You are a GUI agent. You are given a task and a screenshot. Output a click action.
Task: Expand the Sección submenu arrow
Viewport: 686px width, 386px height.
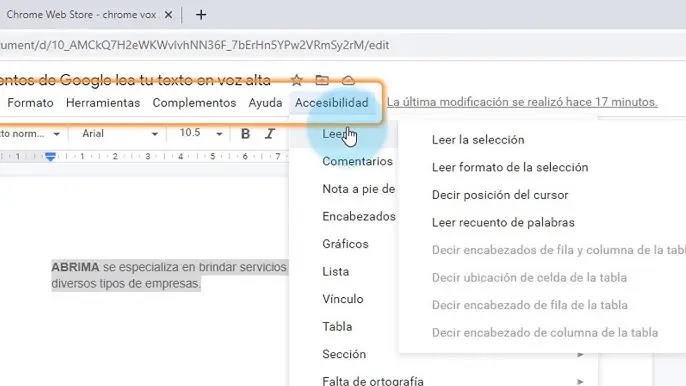click(x=581, y=354)
